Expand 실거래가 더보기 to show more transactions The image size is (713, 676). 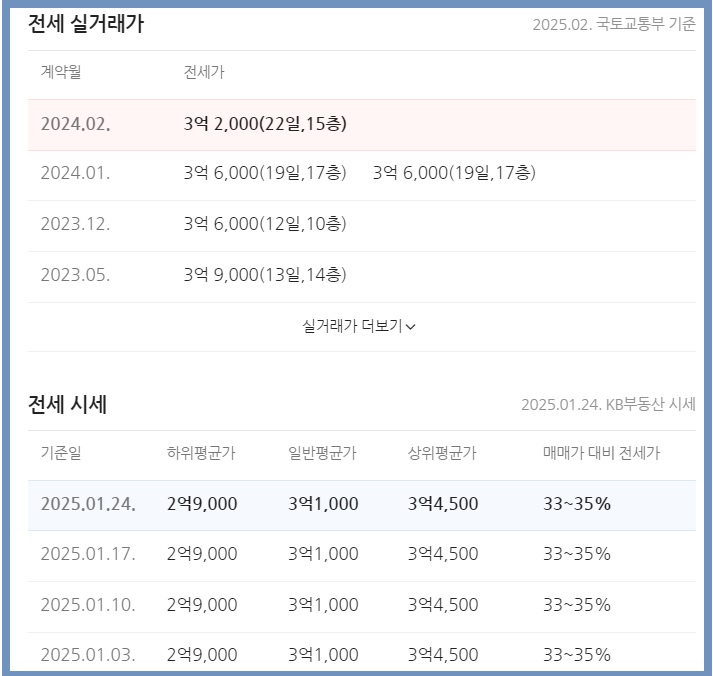click(359, 326)
